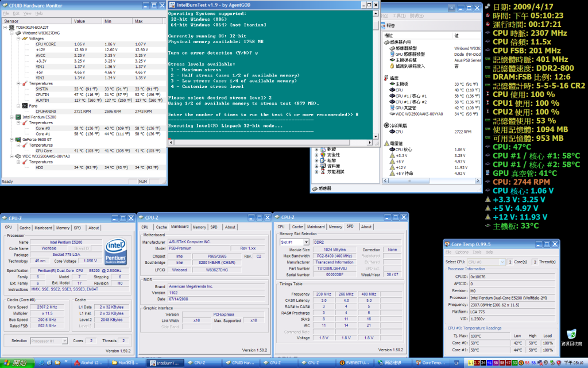Click the Winbond W83627DHG chip icon in HWMonitor
The height and width of the screenshot is (368, 588).
tap(18, 33)
